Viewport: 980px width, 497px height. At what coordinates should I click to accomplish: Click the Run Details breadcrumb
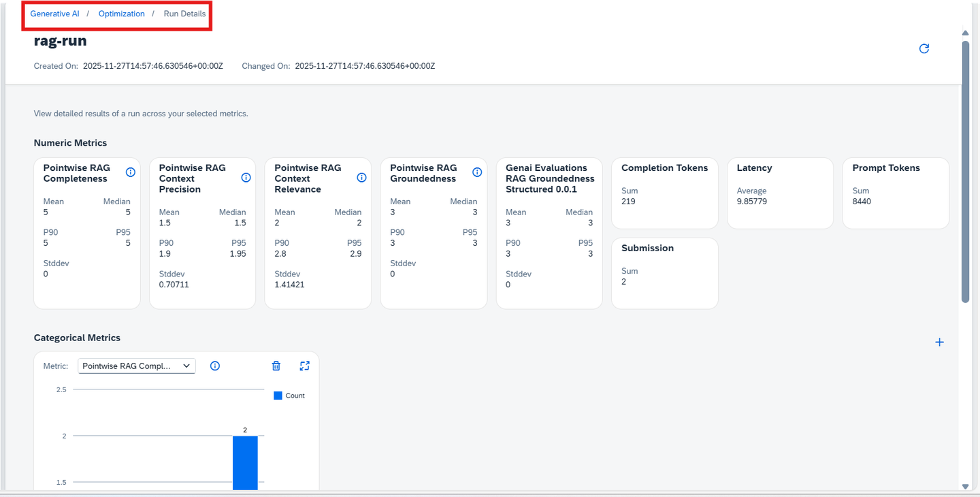184,14
